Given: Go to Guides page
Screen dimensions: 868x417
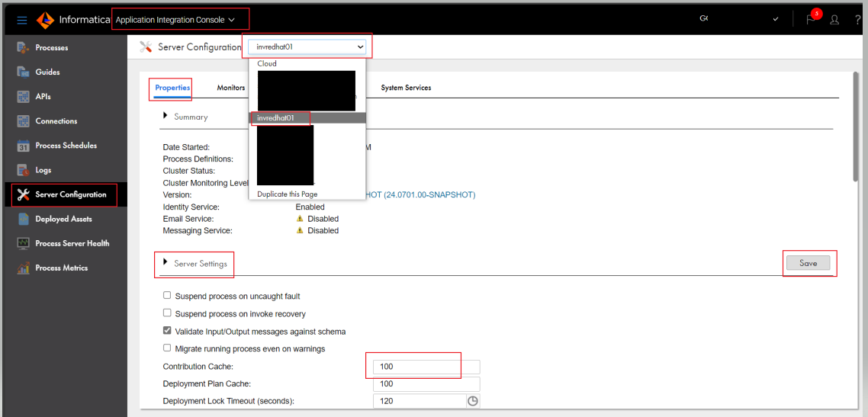Looking at the screenshot, I should (x=47, y=72).
